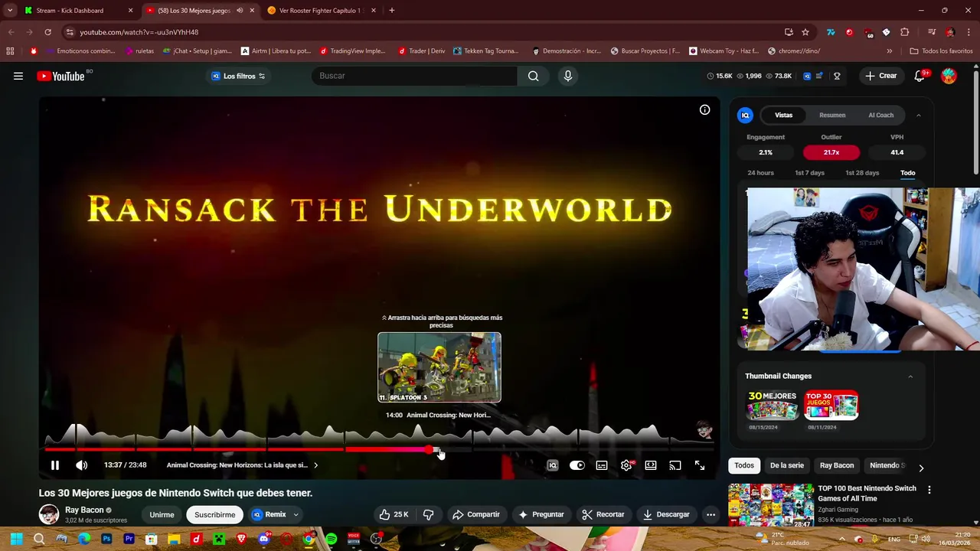Open the browser extensions puzzle icon
The height and width of the screenshot is (551, 980).
[904, 32]
